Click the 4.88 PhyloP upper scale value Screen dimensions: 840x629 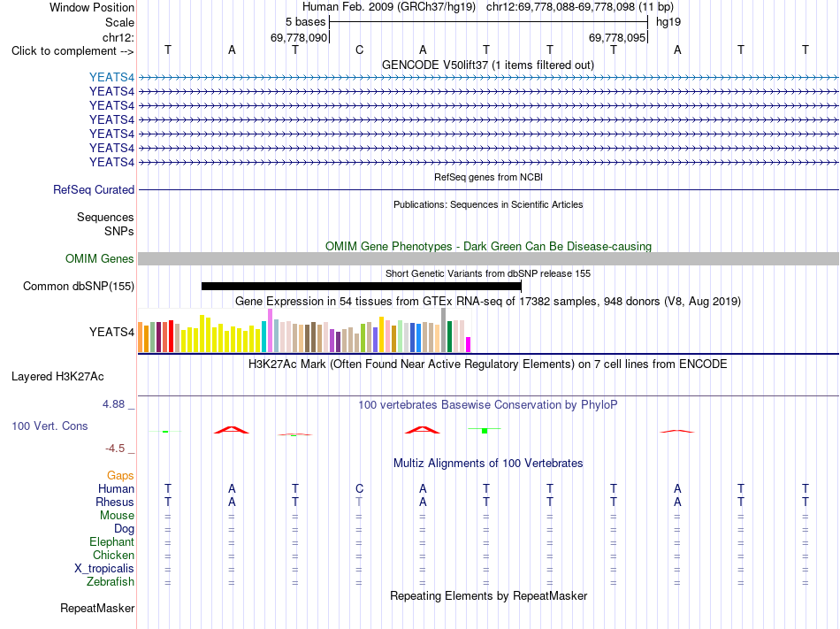(x=113, y=404)
